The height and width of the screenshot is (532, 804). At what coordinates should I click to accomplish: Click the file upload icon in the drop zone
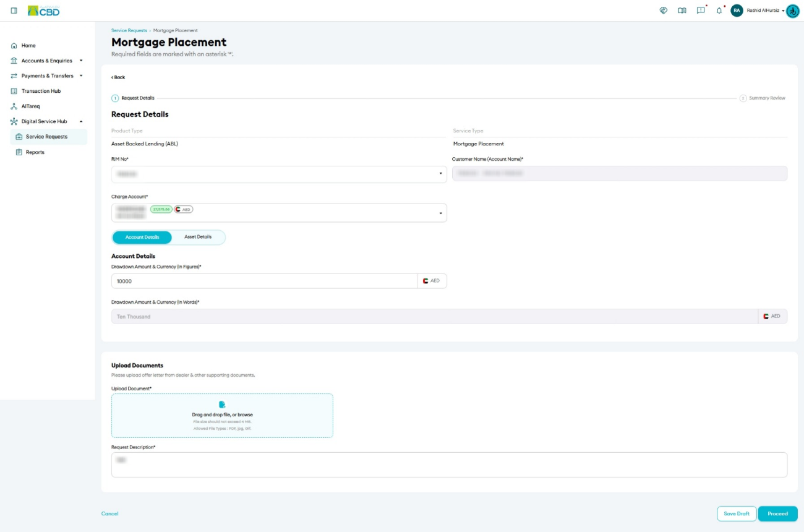coord(223,405)
